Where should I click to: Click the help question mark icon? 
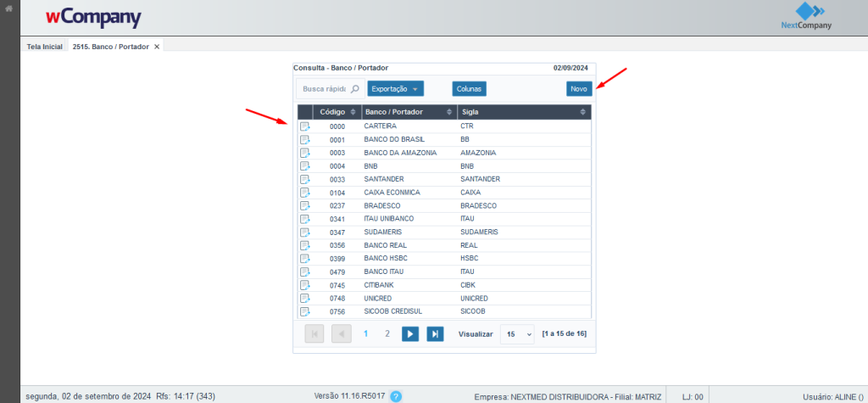coord(396,396)
